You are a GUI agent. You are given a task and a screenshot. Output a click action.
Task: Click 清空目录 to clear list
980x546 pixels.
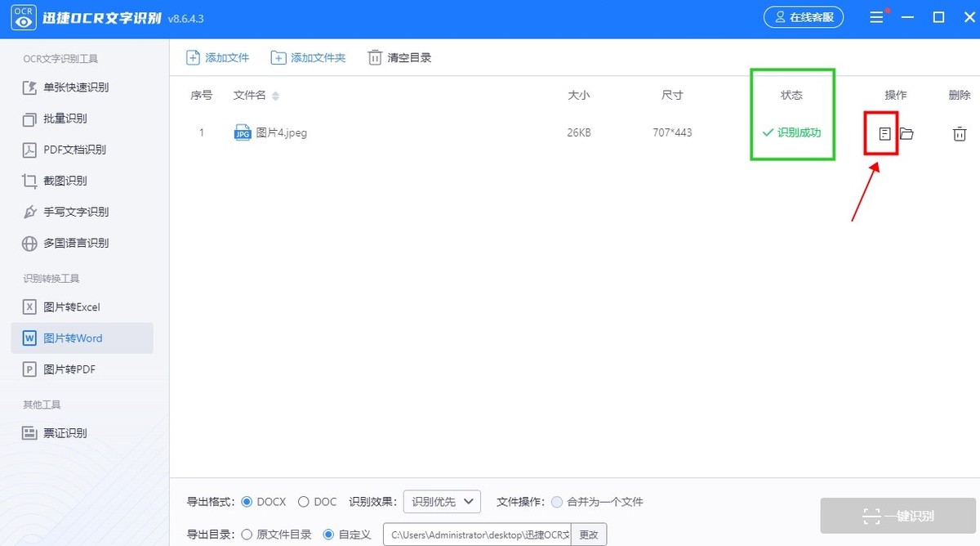(x=399, y=57)
